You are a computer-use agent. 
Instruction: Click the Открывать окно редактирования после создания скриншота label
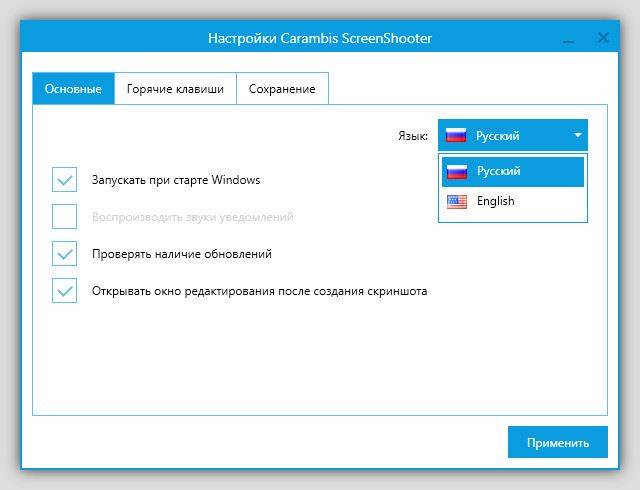click(x=260, y=291)
